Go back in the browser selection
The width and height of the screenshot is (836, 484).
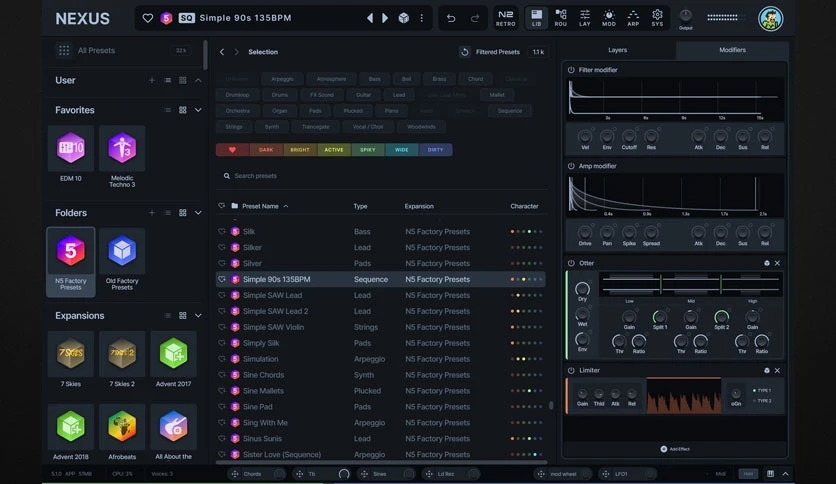(x=222, y=52)
